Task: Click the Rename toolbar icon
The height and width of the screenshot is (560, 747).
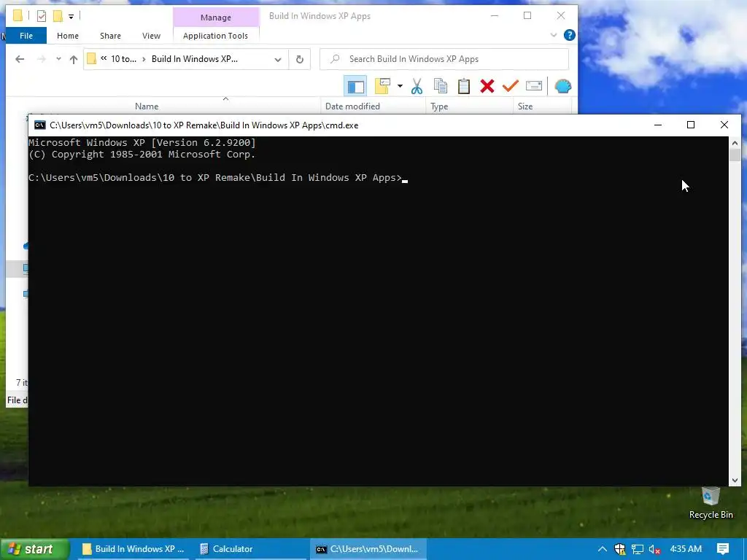Action: click(533, 86)
